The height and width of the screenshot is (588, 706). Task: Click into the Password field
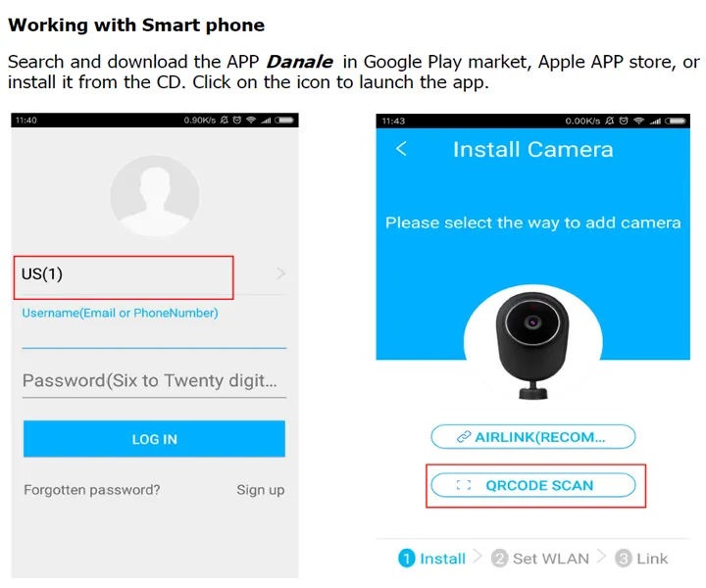(154, 381)
